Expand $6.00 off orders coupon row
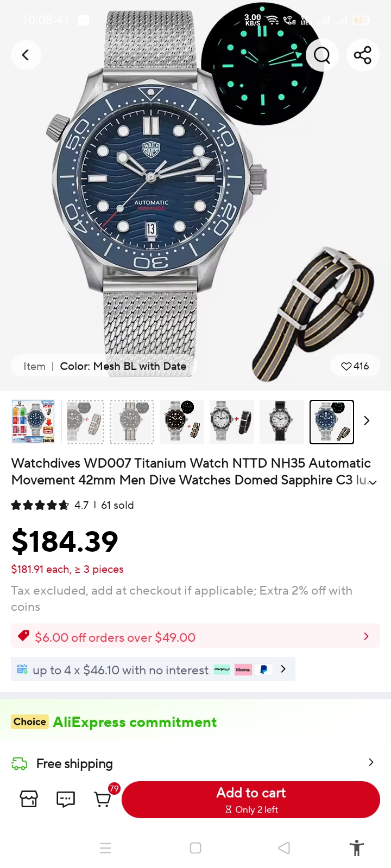This screenshot has height=868, width=391. point(195,636)
